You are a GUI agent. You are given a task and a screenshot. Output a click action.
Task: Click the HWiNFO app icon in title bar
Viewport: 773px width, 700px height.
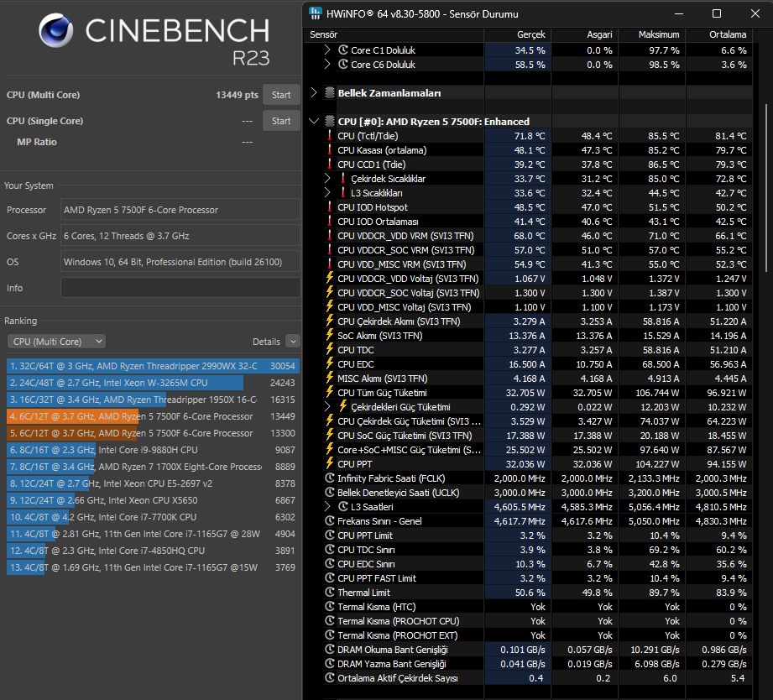[316, 13]
